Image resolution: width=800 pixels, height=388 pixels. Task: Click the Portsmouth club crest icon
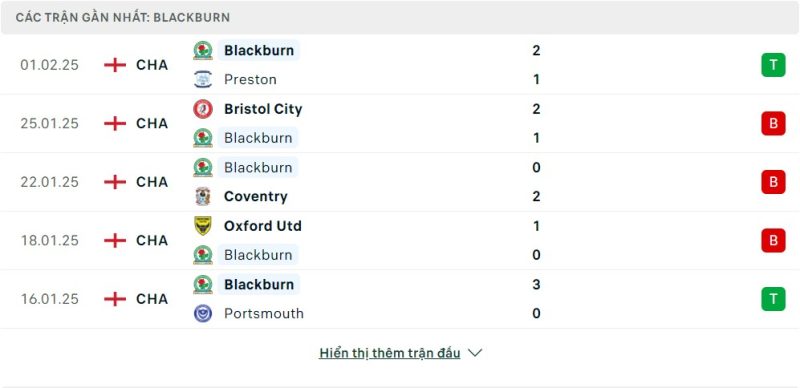(x=203, y=313)
